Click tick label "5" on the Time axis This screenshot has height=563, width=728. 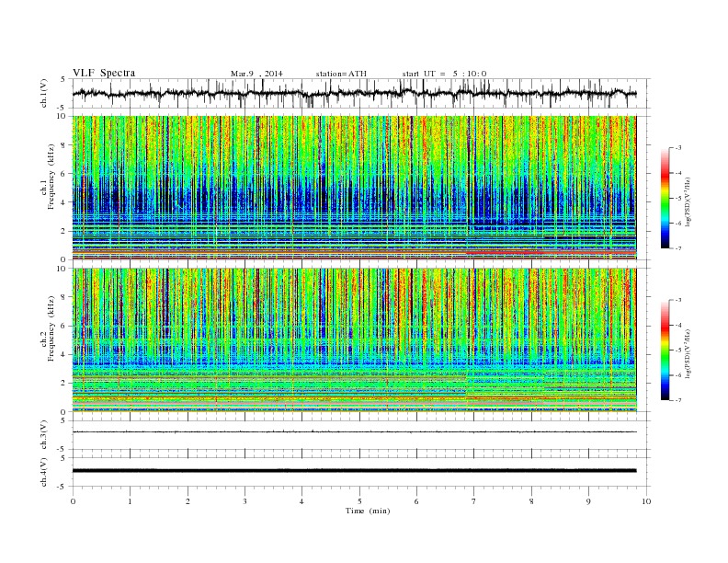359,501
